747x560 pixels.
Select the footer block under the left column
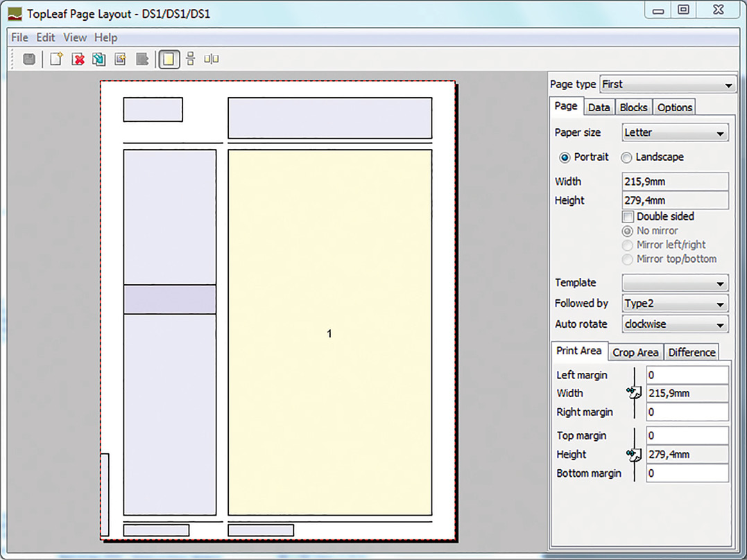point(156,530)
